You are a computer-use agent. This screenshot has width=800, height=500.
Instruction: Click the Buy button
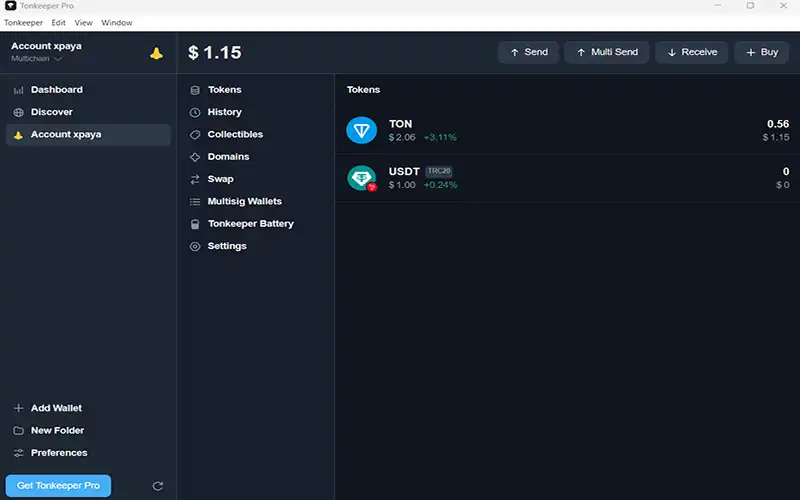762,53
